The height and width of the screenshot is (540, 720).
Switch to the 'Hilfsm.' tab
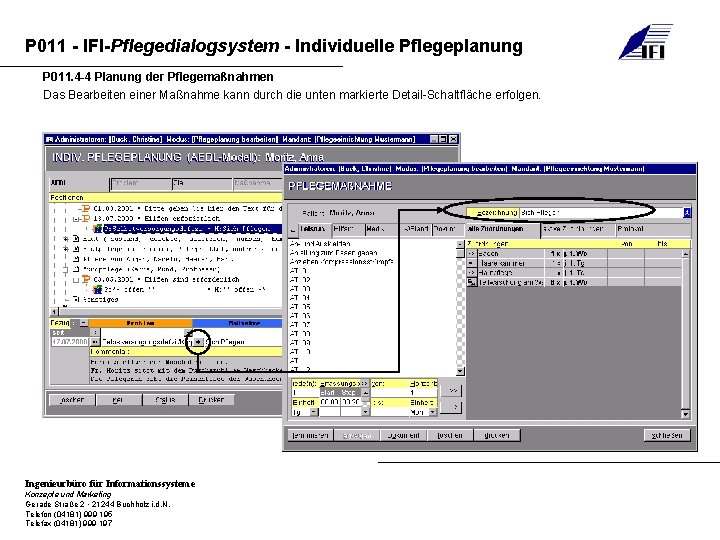tap(347, 229)
